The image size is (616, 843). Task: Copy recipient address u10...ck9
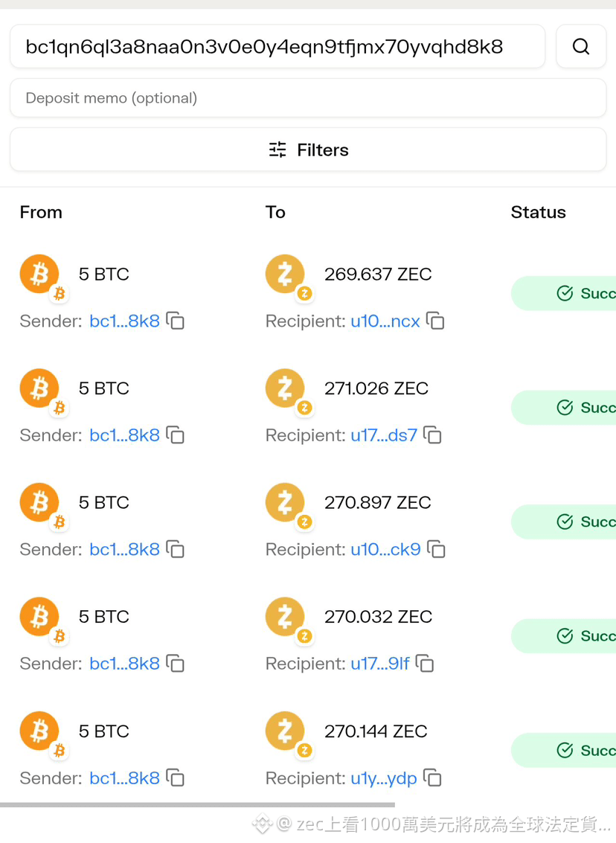coord(437,549)
